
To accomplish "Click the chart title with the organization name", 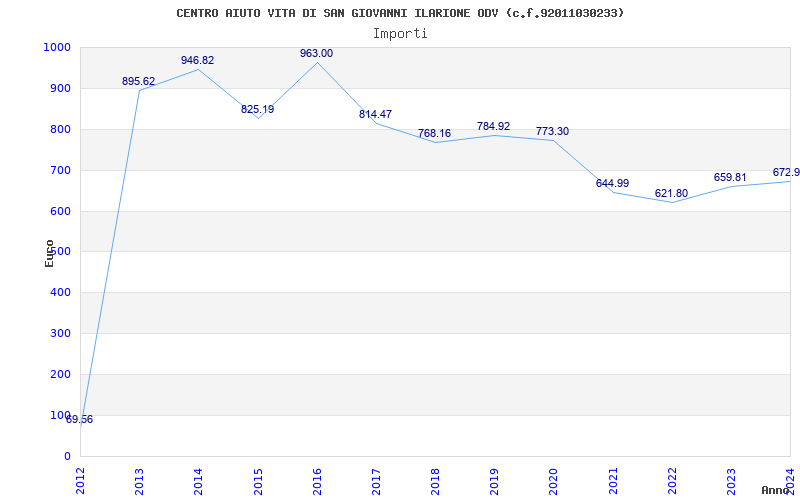I will [400, 13].
